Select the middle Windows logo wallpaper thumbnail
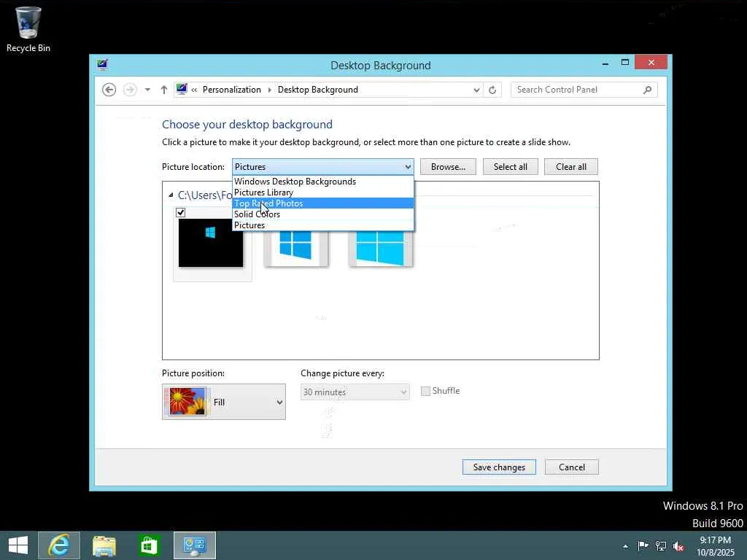This screenshot has height=560, width=747. [296, 248]
